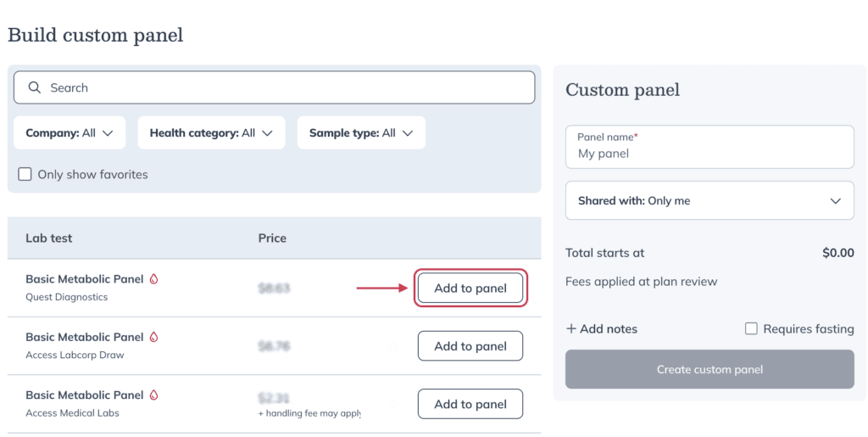Click blood drop icon on Quest Diagnostics row
Viewport: 868px width, 437px height.
[x=154, y=278]
